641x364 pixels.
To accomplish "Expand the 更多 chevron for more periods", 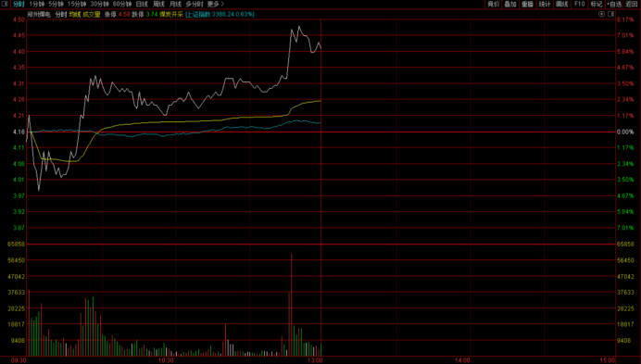I will pyautogui.click(x=222, y=4).
